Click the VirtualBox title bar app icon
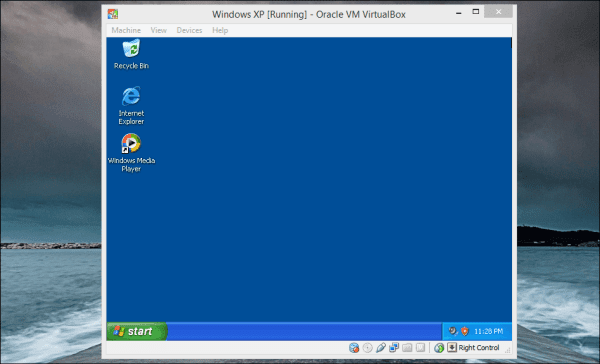600x364 pixels. coord(112,14)
